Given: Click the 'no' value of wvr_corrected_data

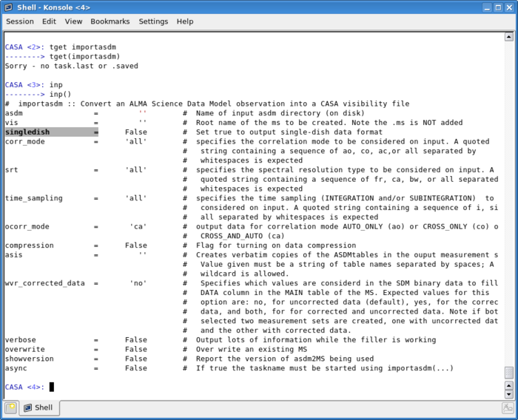Looking at the screenshot, I should tap(138, 283).
